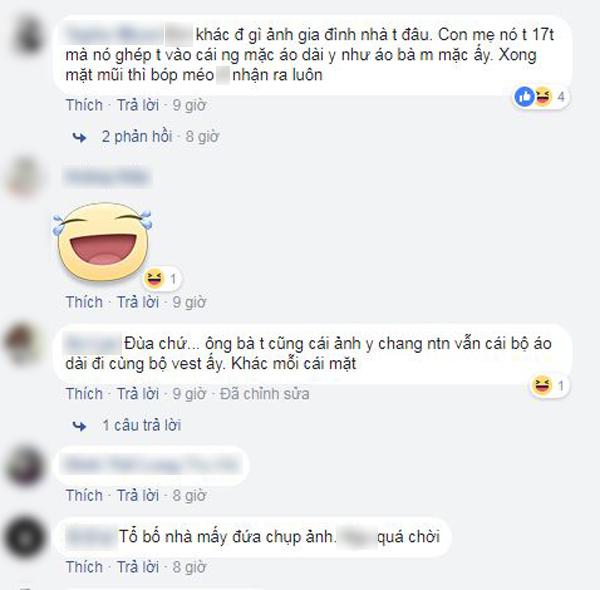Open the dark avatar of last commenter
Screen dimensions: 600x590
pyautogui.click(x=25, y=538)
